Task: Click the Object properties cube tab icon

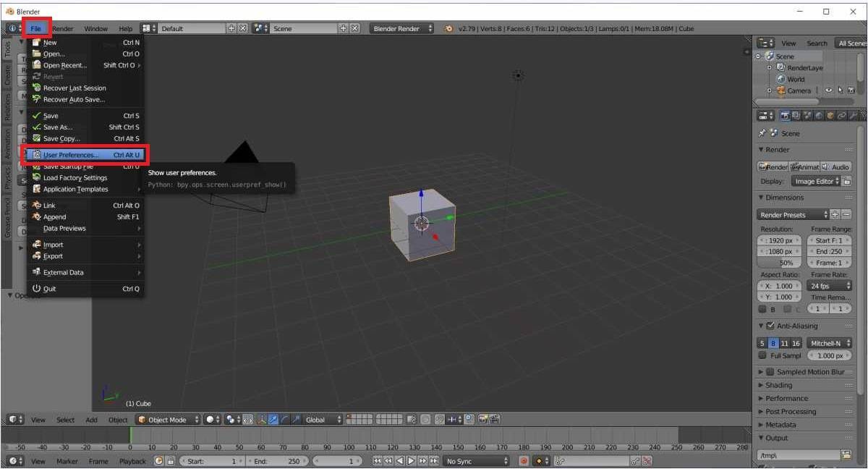Action: click(x=831, y=115)
